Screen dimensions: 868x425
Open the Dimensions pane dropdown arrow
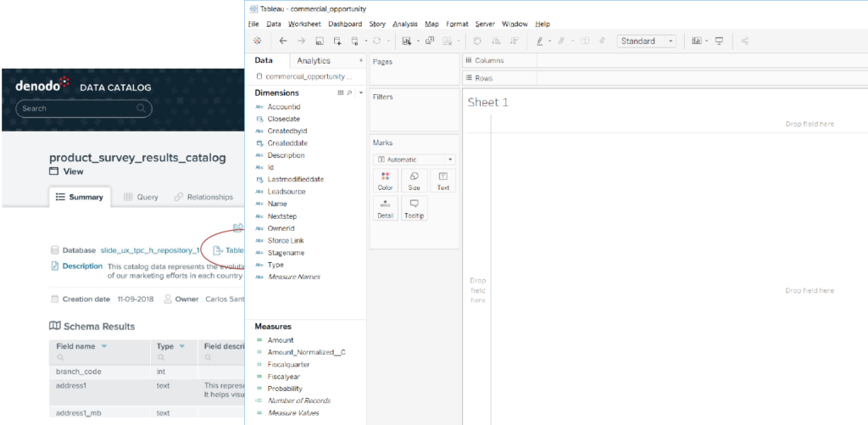click(361, 93)
